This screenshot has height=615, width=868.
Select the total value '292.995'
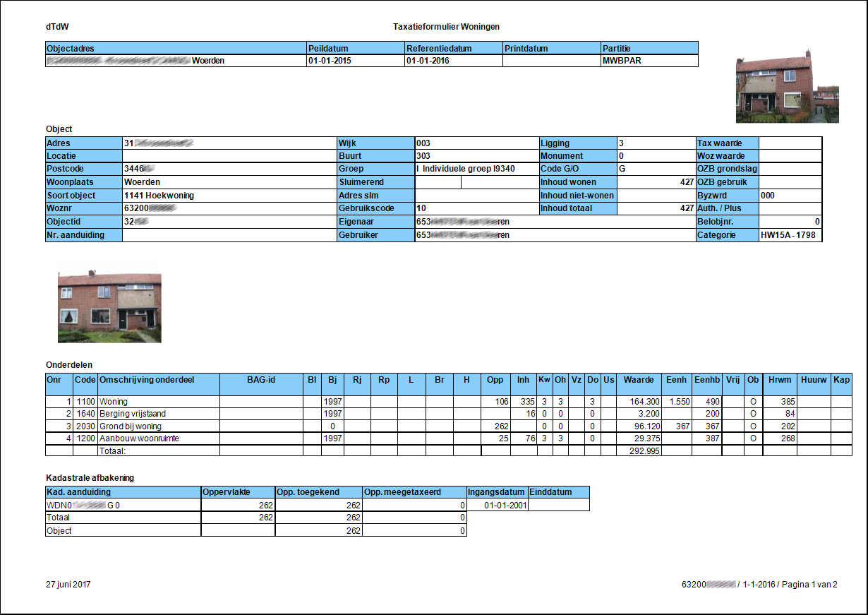[644, 450]
